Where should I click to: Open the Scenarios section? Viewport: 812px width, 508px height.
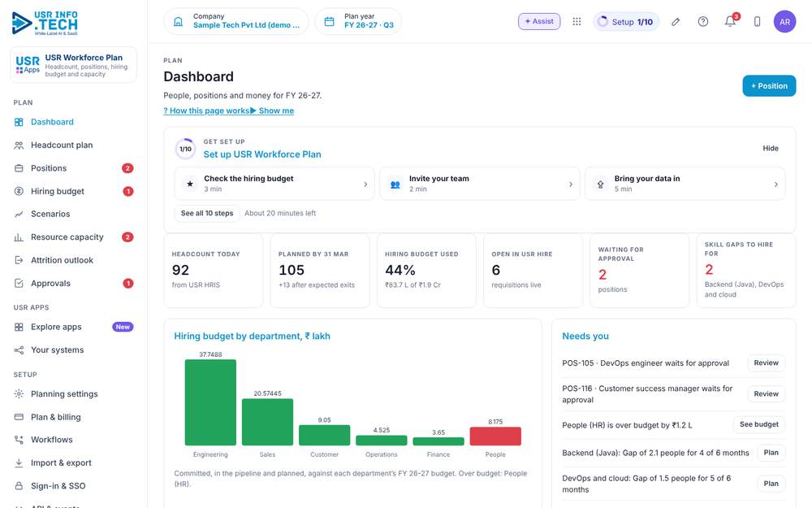tap(74, 214)
